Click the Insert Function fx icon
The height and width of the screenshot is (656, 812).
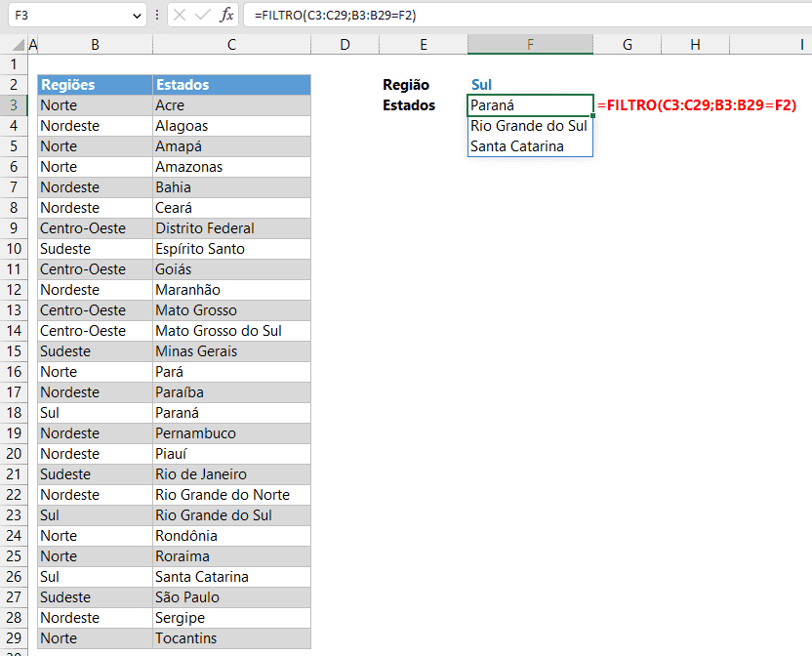coord(226,15)
